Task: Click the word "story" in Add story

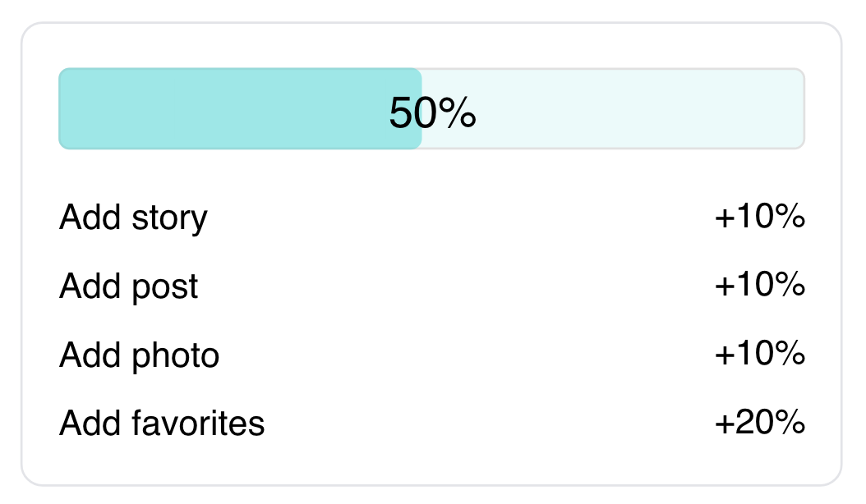Action: 169,219
